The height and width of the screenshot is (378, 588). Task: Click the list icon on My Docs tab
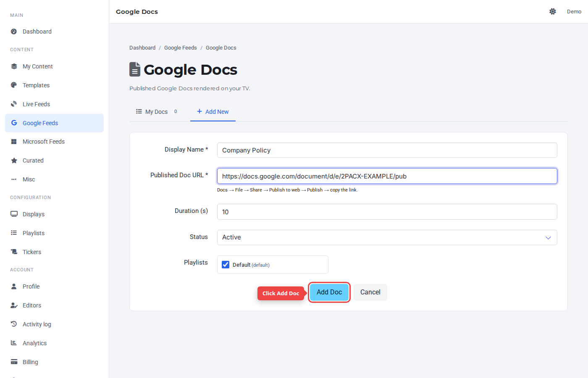139,111
